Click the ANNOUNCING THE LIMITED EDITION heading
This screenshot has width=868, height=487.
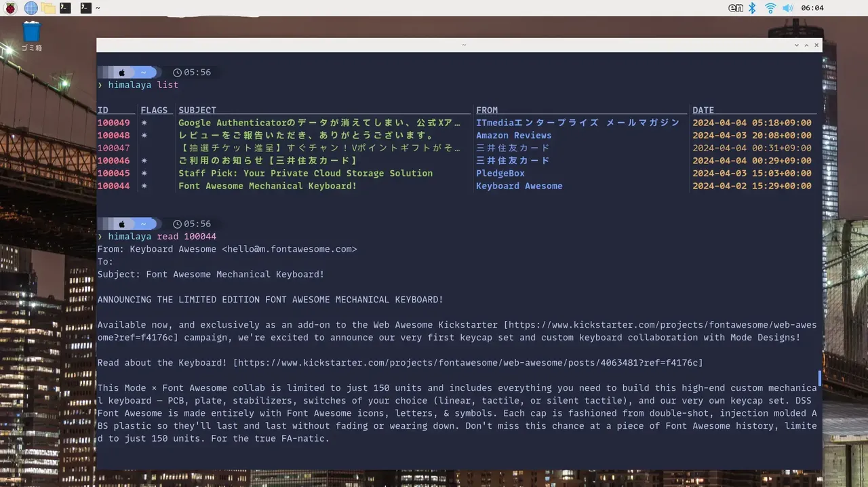pos(271,300)
